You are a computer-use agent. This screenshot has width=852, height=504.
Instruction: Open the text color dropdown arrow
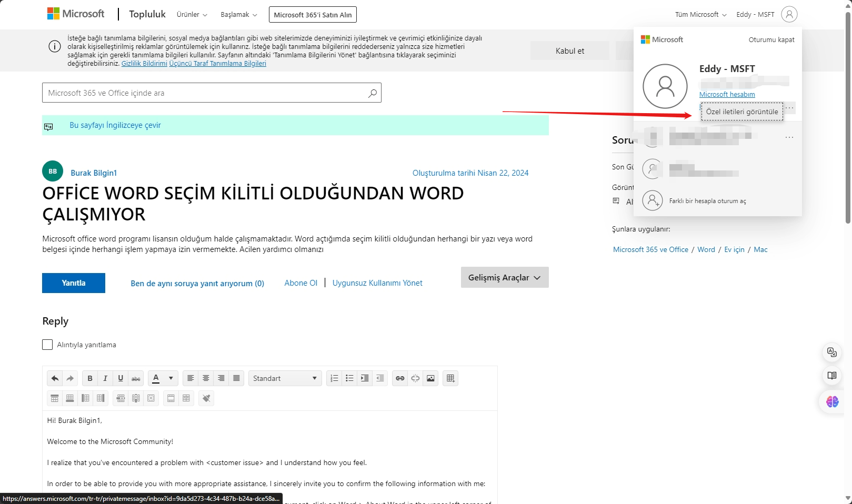(171, 378)
